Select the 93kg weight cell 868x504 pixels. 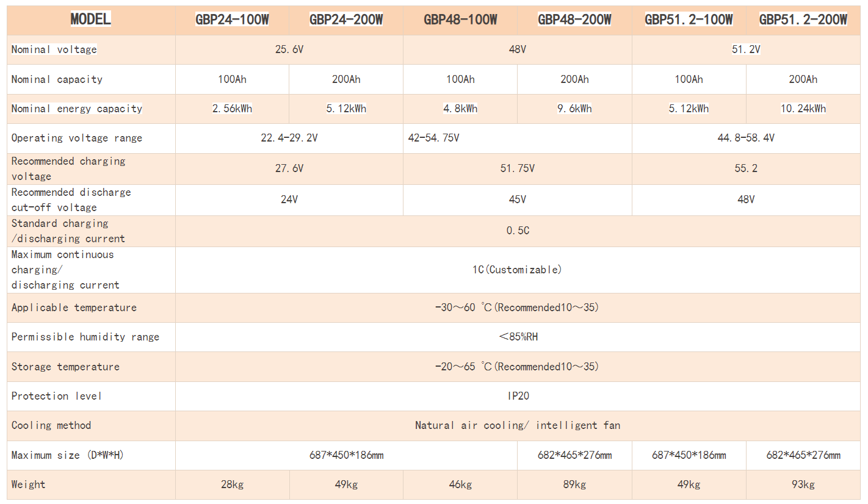(803, 484)
